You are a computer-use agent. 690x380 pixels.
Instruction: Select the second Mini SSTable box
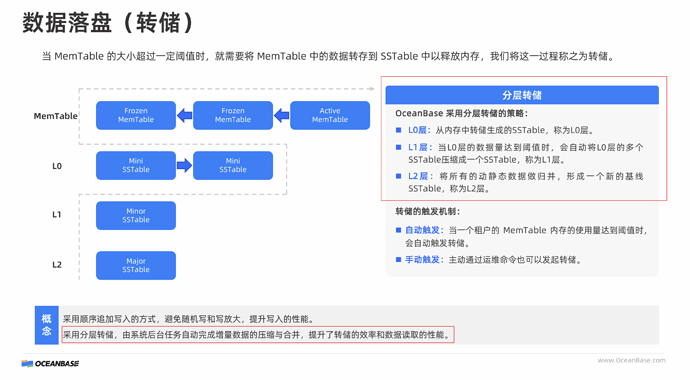click(x=233, y=165)
